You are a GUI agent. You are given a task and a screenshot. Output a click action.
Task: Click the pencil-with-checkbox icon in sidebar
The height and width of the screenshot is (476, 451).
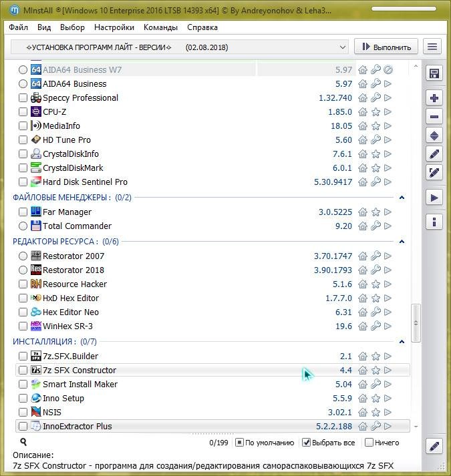(434, 173)
